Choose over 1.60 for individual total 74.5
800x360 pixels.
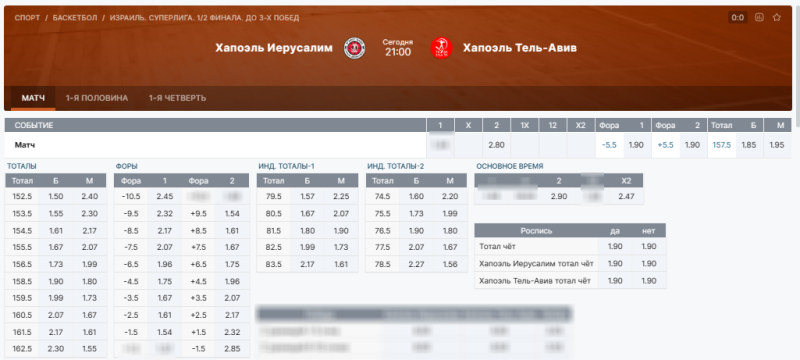(x=416, y=196)
